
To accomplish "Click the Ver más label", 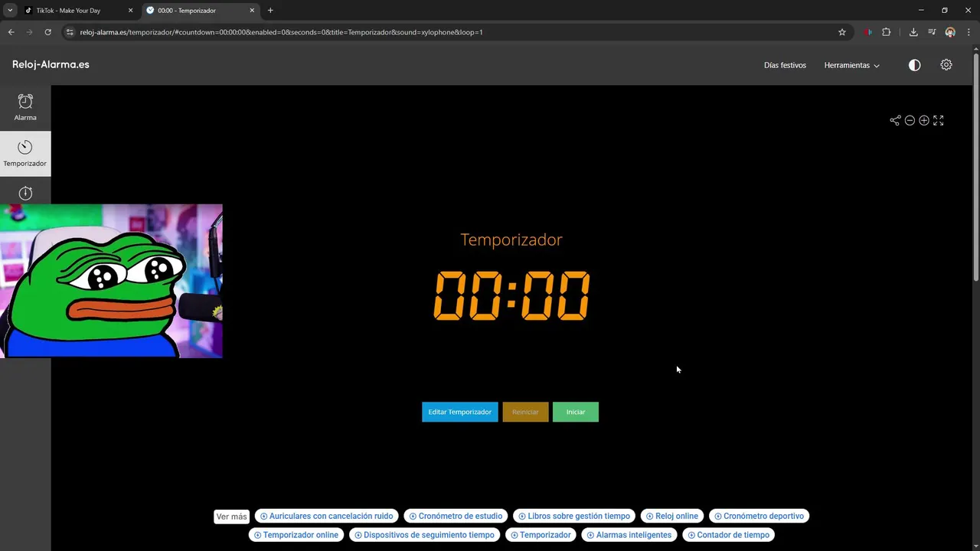I will (231, 517).
